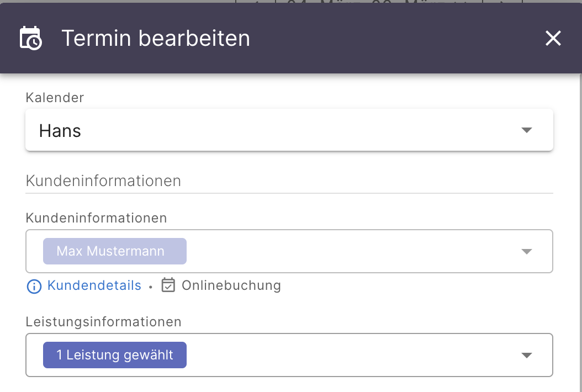
Task: Click the Onlinebuchung calendar-check icon
Action: point(168,285)
